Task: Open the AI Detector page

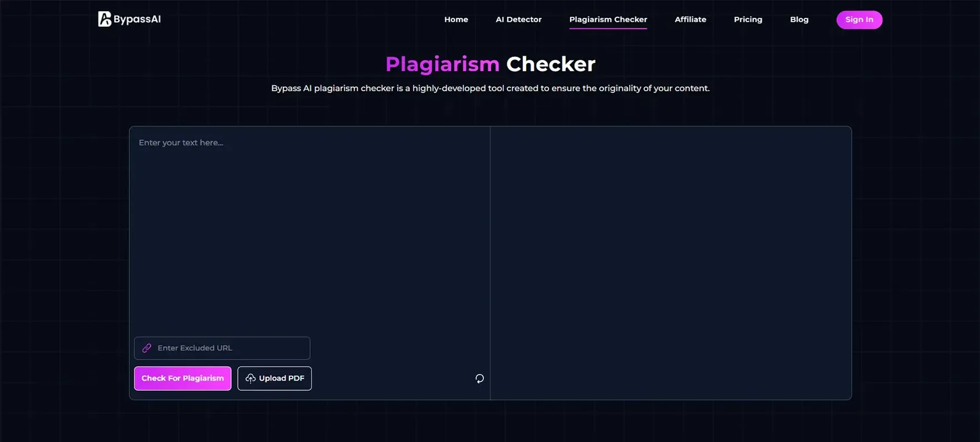Action: (x=518, y=19)
